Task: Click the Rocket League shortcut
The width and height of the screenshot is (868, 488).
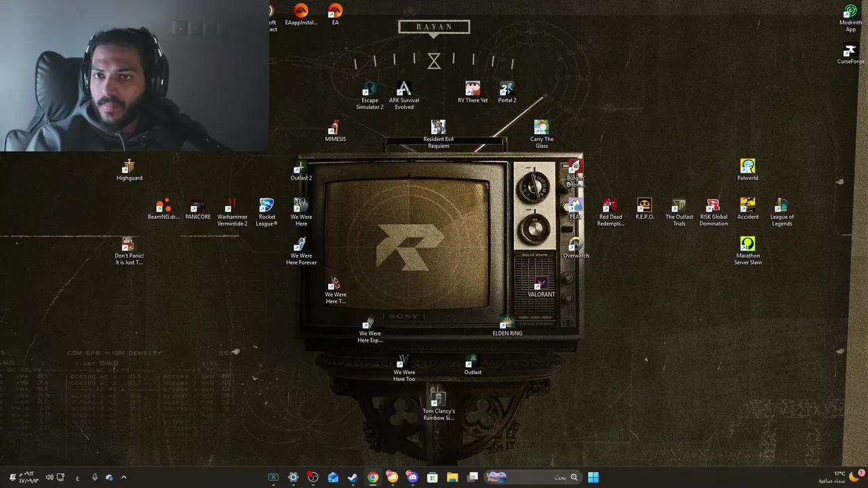Action: tap(267, 213)
